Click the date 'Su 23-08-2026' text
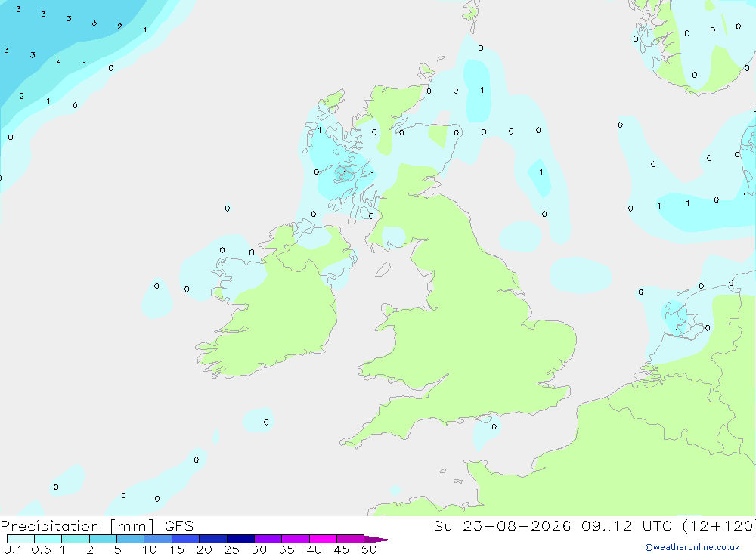The width and height of the screenshot is (756, 554). [x=503, y=526]
